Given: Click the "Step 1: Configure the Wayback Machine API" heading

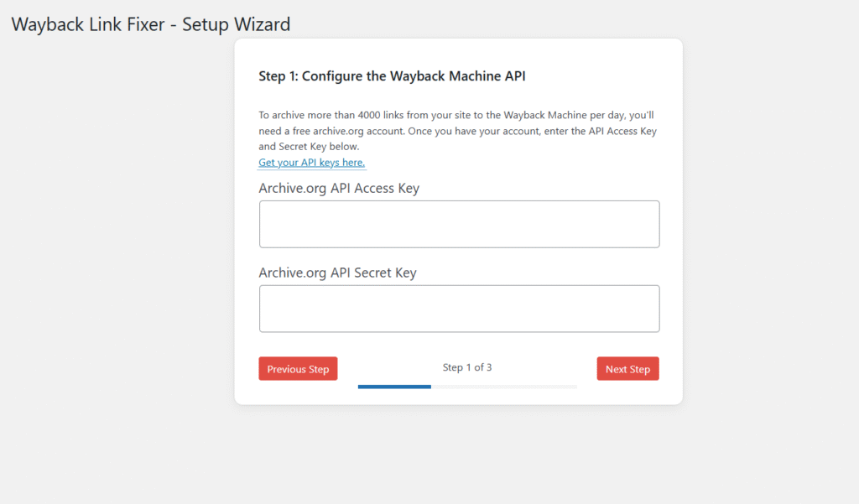Looking at the screenshot, I should click(392, 76).
